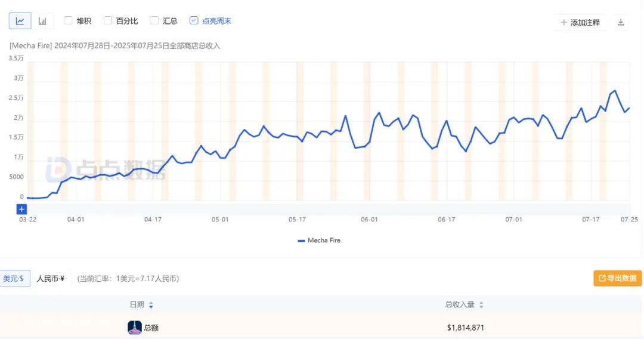Select the 人民币·¥ currency tab

tap(51, 279)
